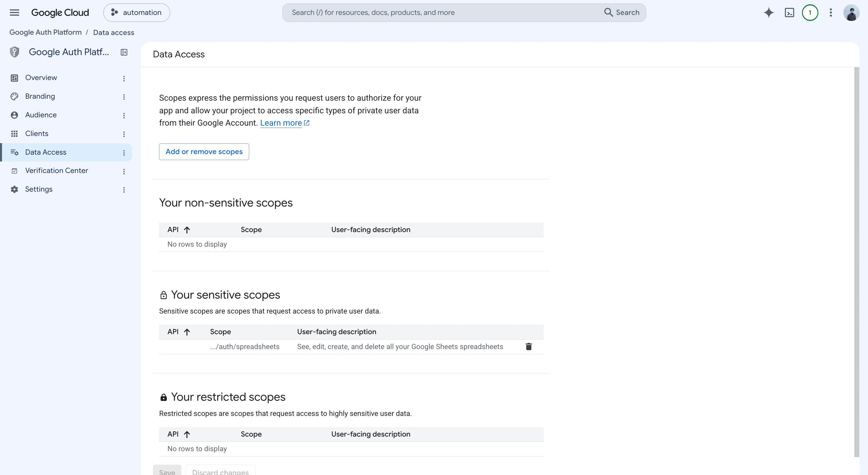Click Add or remove scopes button
Screen dimensions: 868x475
coord(204,152)
